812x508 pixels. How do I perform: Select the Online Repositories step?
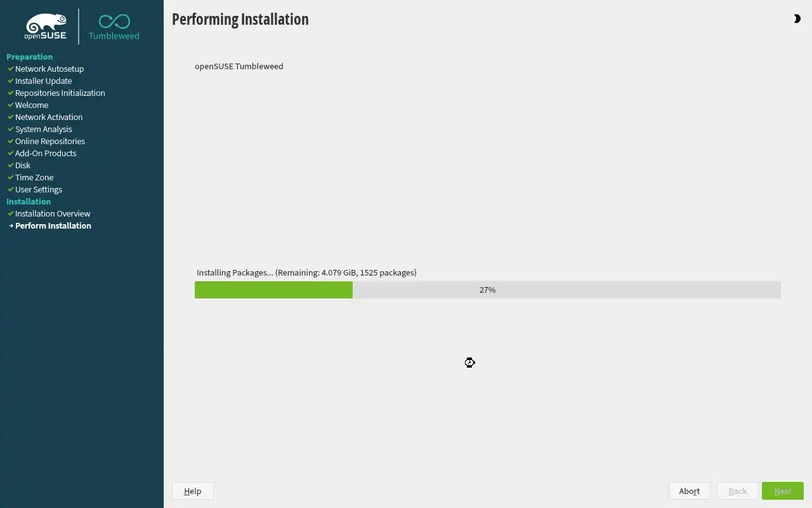[x=50, y=141]
